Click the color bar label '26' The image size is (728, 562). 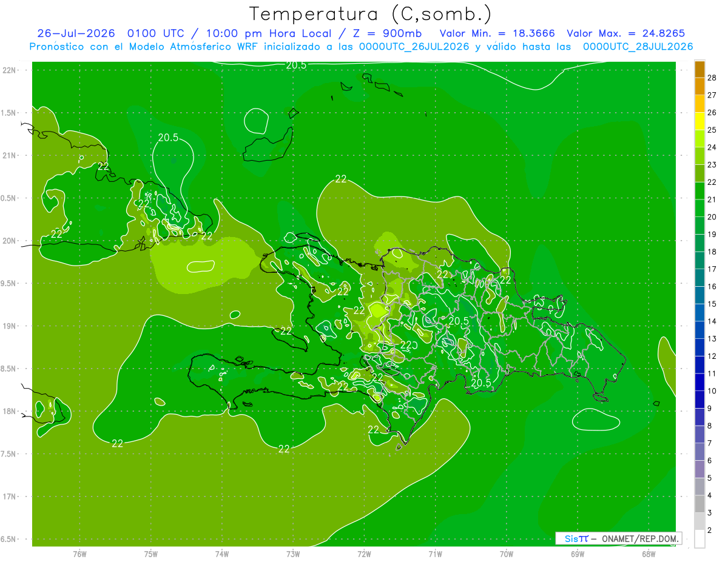[x=712, y=112]
